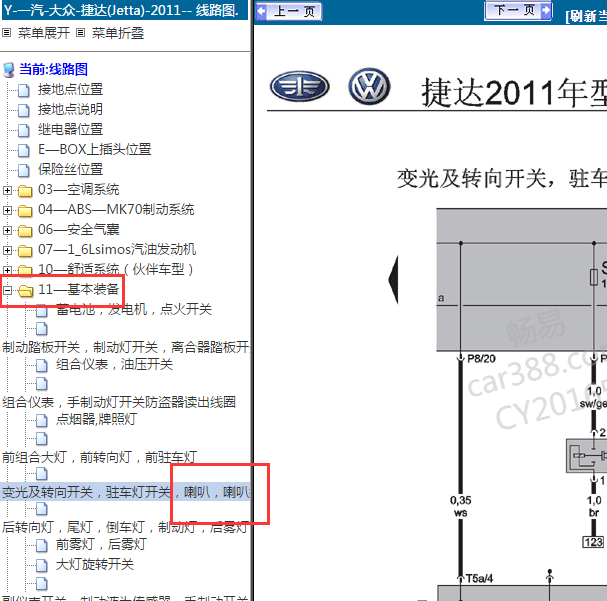The image size is (607, 601).
Task: Expand the 07—1_6Lsimos汽油发动机 plus box
Action: (7, 250)
